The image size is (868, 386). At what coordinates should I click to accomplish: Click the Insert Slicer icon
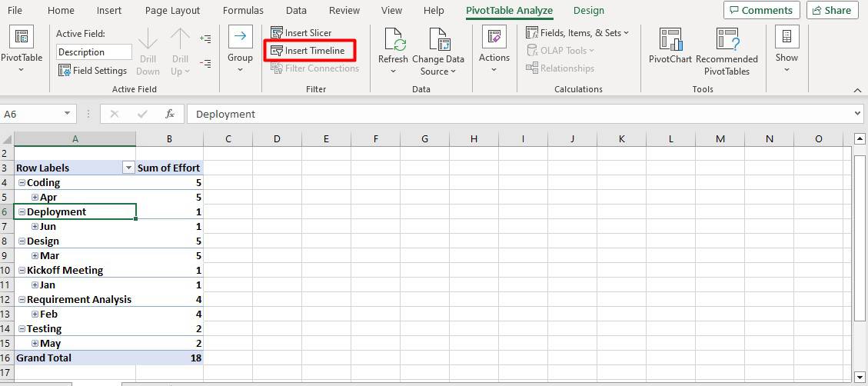click(x=276, y=32)
